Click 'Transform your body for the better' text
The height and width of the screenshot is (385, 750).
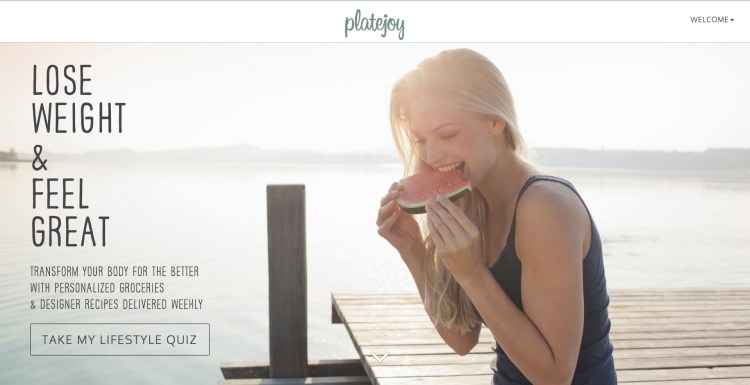[114, 272]
